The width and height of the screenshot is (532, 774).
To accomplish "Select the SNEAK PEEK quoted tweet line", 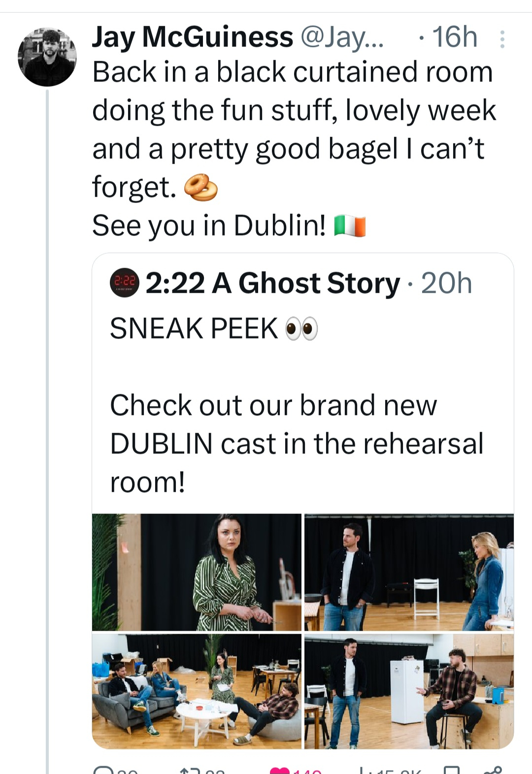I will 214,329.
